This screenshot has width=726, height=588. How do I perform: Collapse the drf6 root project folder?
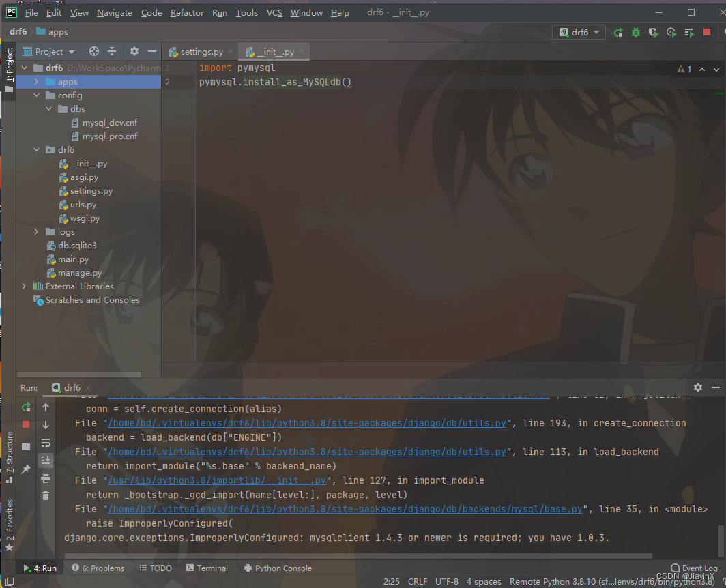pyautogui.click(x=24, y=68)
